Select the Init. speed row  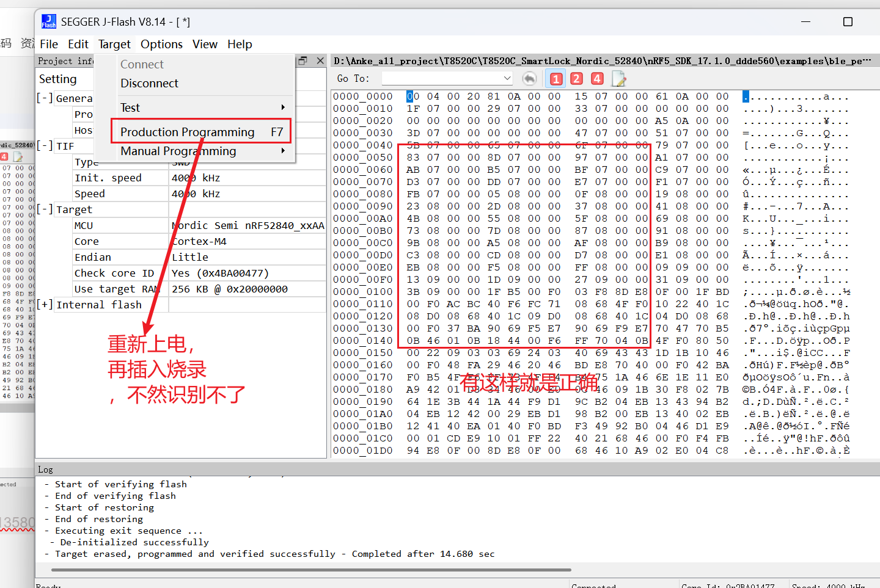(x=199, y=178)
